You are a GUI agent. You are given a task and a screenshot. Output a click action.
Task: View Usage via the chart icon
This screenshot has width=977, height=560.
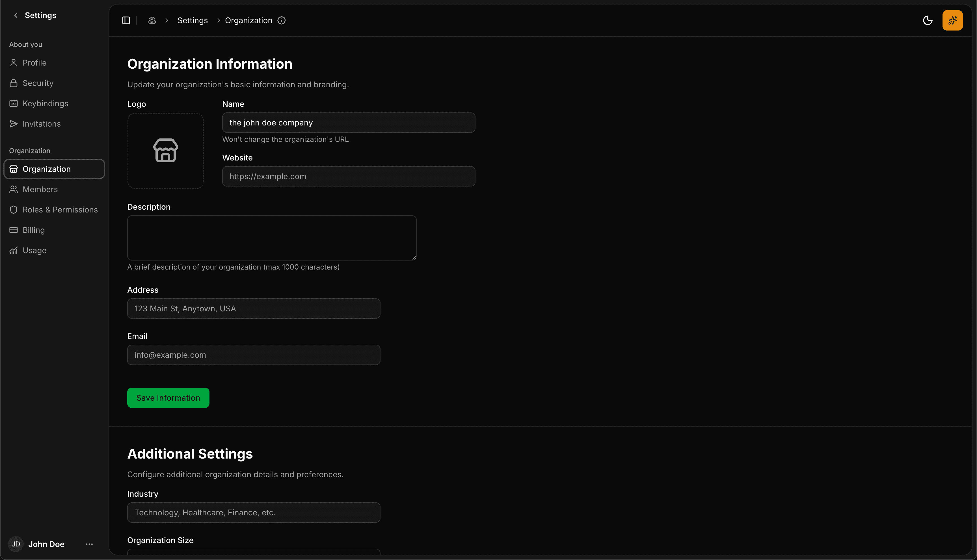tap(14, 250)
